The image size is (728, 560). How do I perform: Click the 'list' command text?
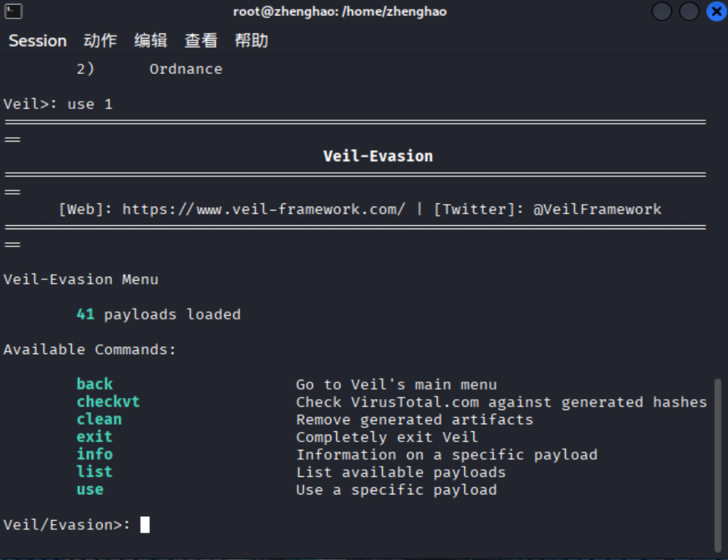95,472
